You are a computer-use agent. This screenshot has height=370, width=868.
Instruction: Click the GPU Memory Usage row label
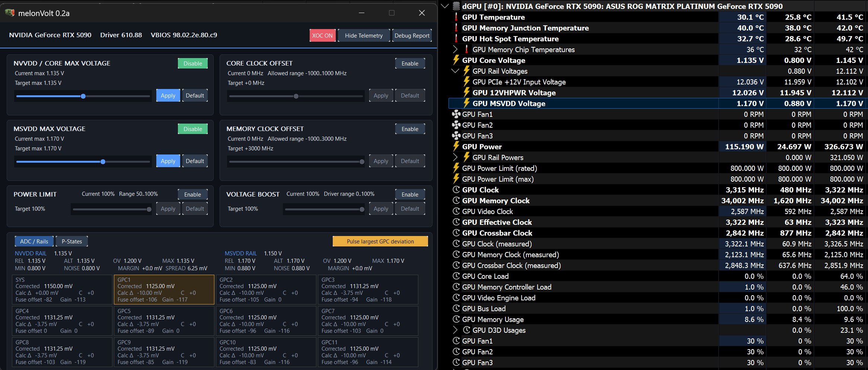pos(493,319)
